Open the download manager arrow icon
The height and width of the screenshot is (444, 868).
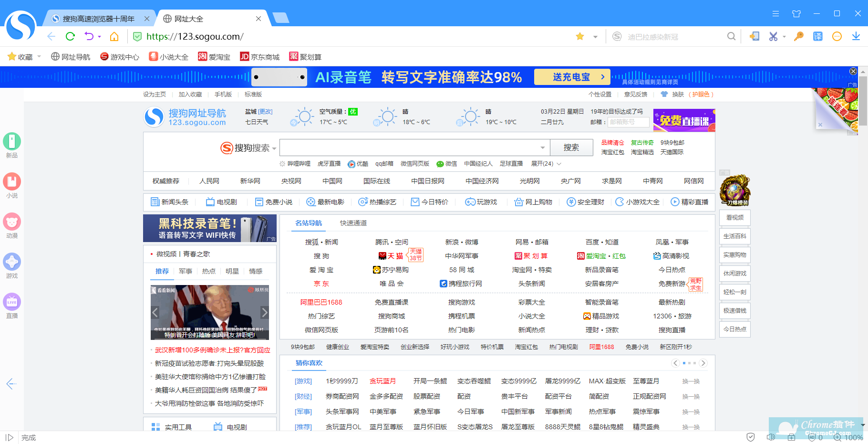(856, 36)
